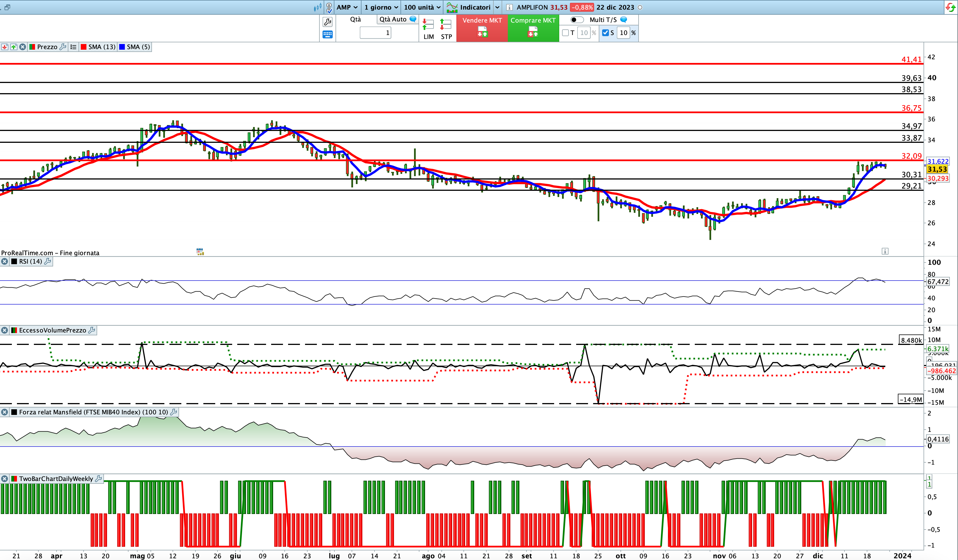958x560 pixels.
Task: Close the Prezzo panel with the X icon
Action: pos(23,47)
